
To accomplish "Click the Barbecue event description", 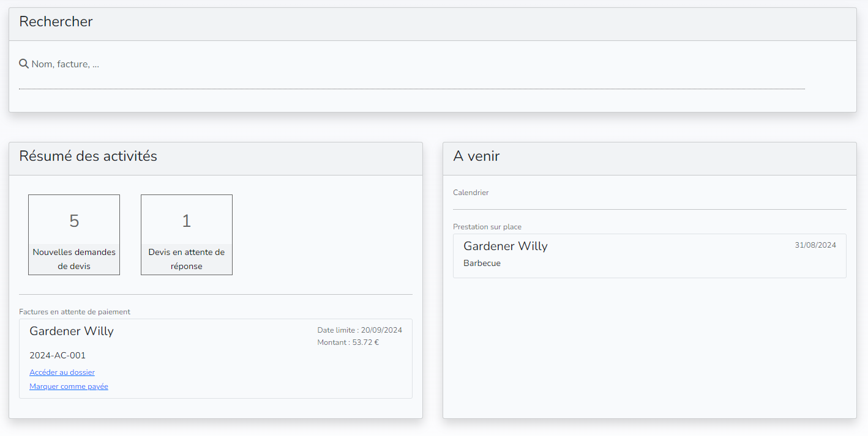I will pyautogui.click(x=482, y=264).
